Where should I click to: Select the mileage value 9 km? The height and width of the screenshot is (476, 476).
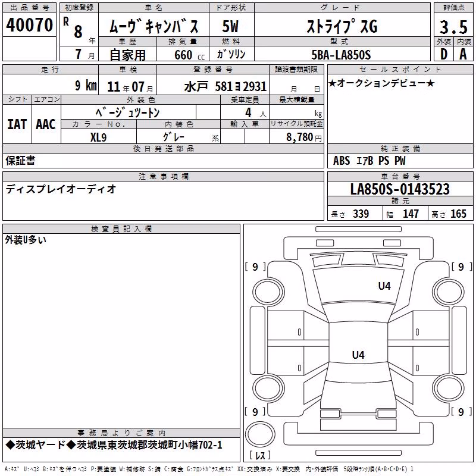86,85
